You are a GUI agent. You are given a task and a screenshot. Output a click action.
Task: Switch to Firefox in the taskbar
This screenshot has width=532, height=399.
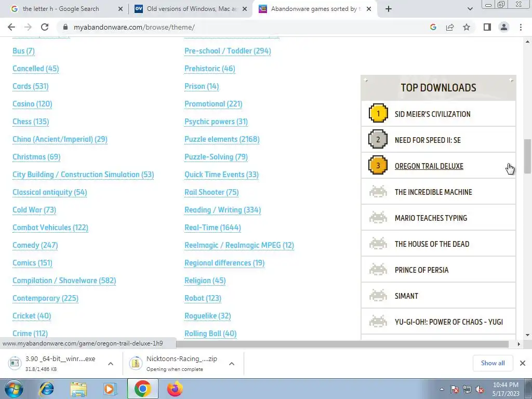pos(175,389)
